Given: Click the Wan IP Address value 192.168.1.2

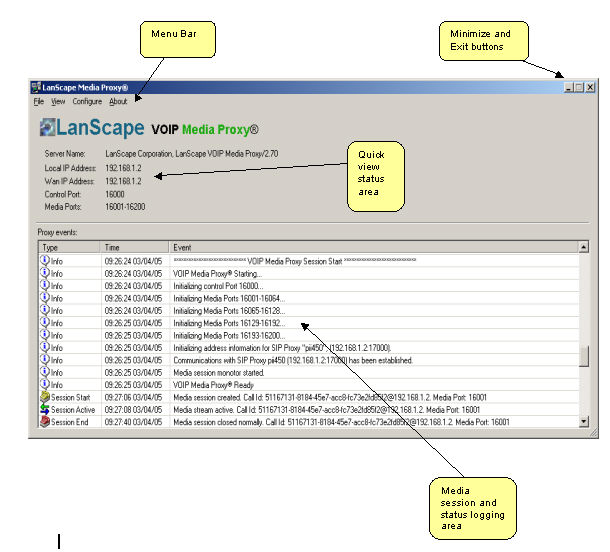Looking at the screenshot, I should [123, 181].
